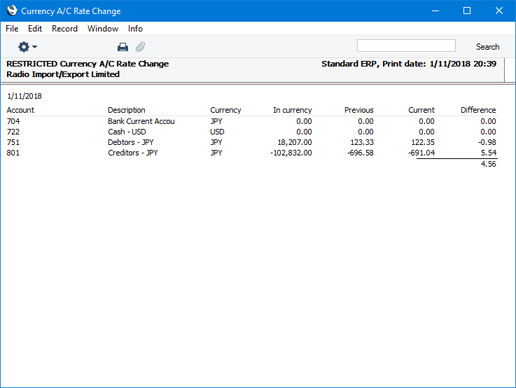Screen dimensions: 516x388
Task: Click the previous value 123.33
Action: pyautogui.click(x=362, y=142)
